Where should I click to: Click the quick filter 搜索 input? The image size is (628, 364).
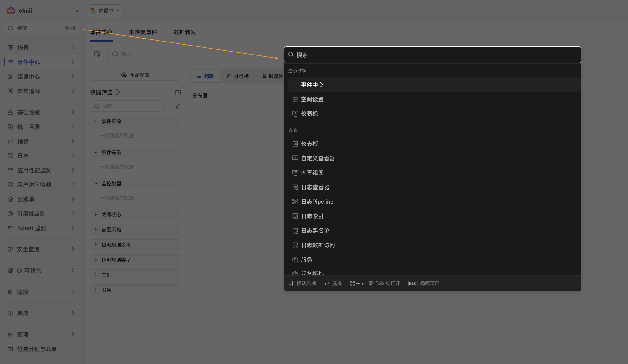(127, 106)
